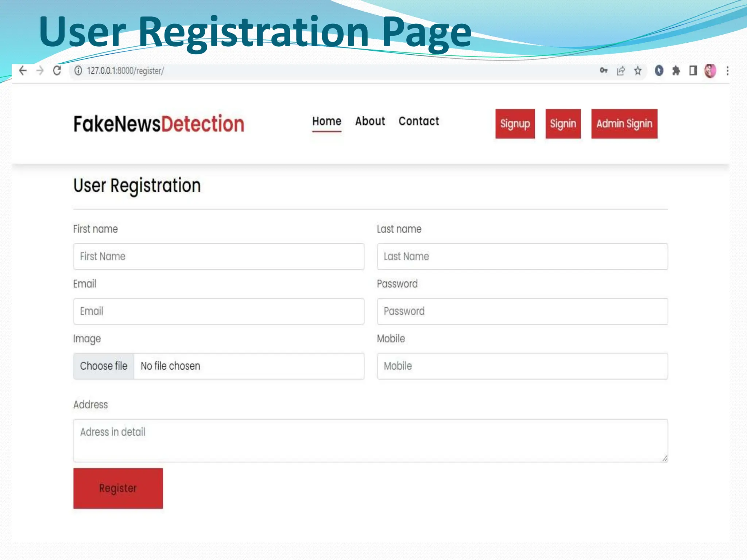Click the browser back arrow
Screen dimensions: 747x560
pos(23,71)
